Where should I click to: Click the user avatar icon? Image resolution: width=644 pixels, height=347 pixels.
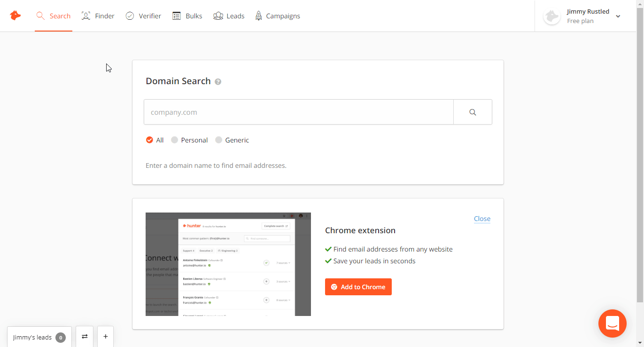click(552, 16)
